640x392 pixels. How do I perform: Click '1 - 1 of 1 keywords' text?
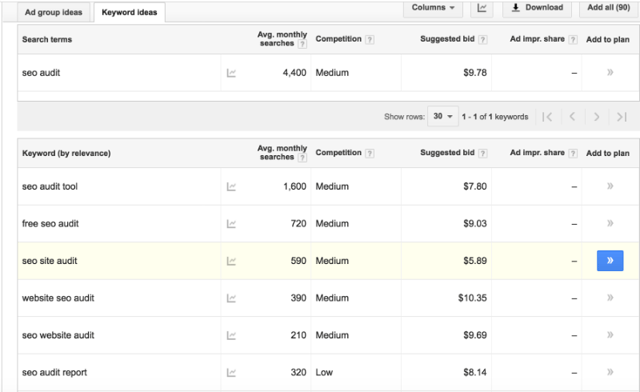coord(495,117)
